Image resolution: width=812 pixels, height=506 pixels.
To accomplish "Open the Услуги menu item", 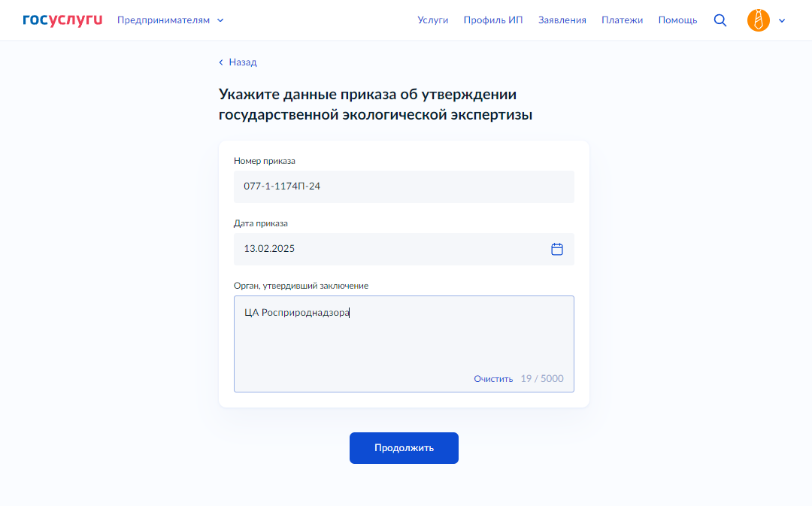I will 432,20.
